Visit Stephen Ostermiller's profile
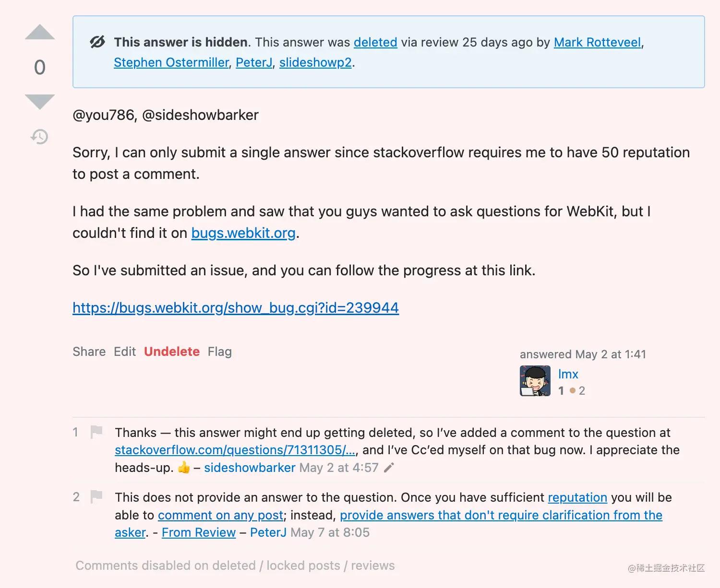Image resolution: width=720 pixels, height=588 pixels. click(x=171, y=62)
